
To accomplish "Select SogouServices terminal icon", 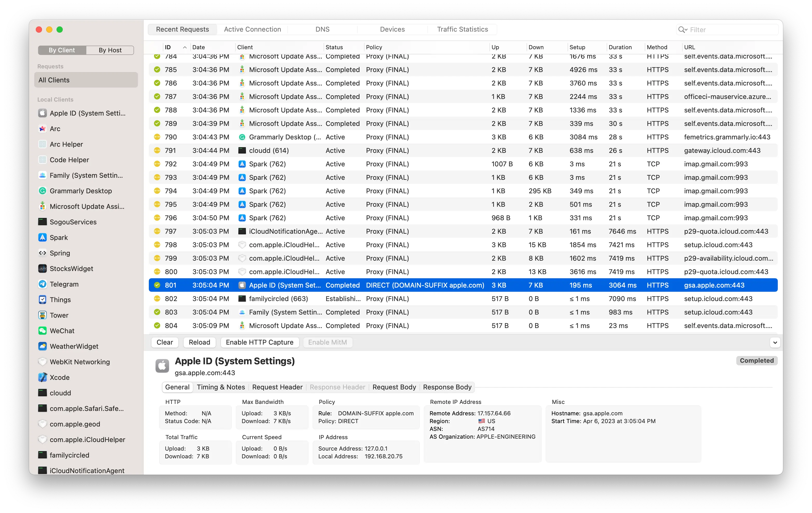I will pyautogui.click(x=43, y=222).
